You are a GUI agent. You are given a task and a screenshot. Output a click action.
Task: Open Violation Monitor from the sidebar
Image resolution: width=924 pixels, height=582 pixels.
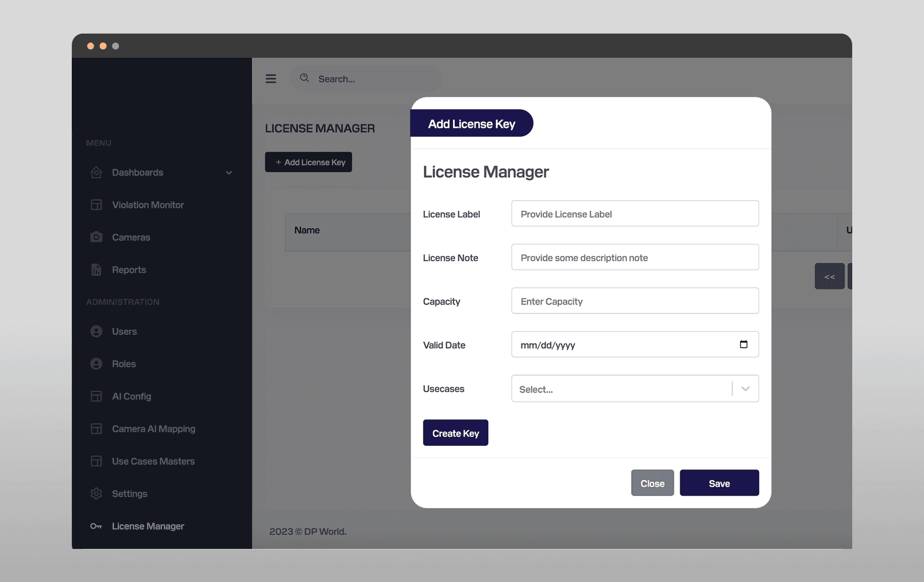coord(148,205)
